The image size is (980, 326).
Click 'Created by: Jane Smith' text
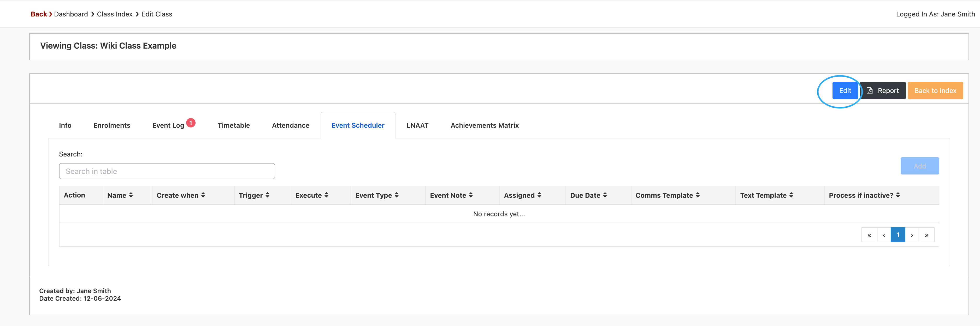75,291
